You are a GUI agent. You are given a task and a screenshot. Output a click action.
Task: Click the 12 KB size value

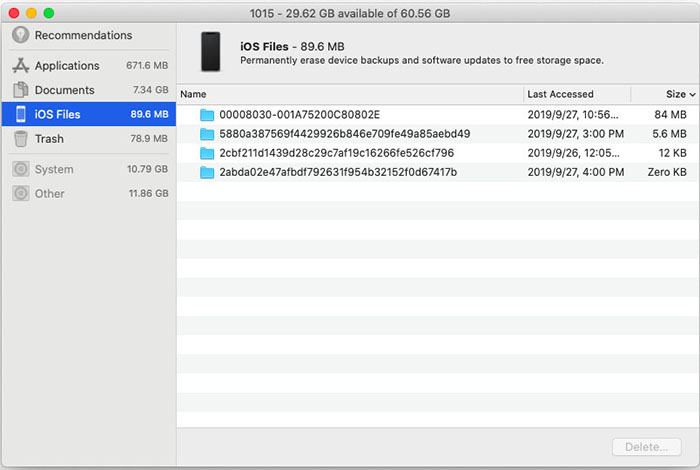(x=672, y=153)
